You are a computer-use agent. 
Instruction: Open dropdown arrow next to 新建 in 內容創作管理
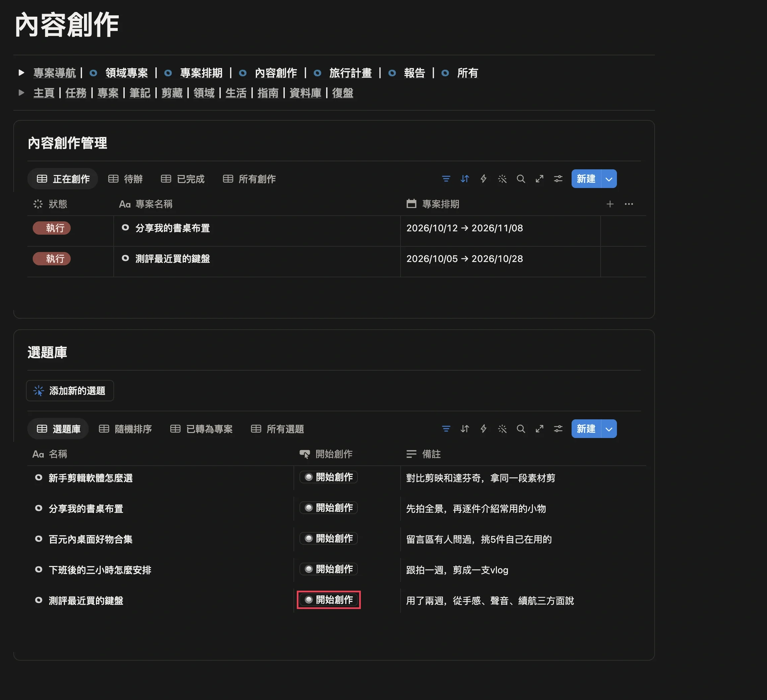point(609,179)
